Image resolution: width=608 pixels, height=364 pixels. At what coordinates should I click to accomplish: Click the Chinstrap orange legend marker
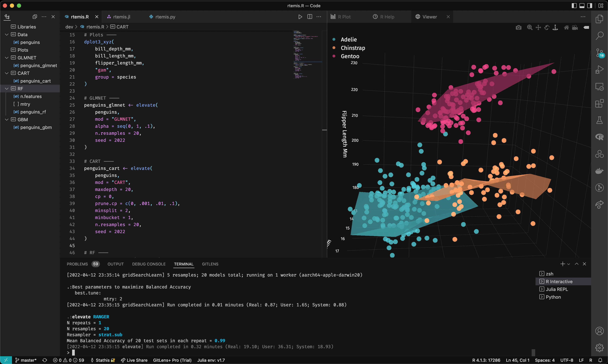pos(334,48)
